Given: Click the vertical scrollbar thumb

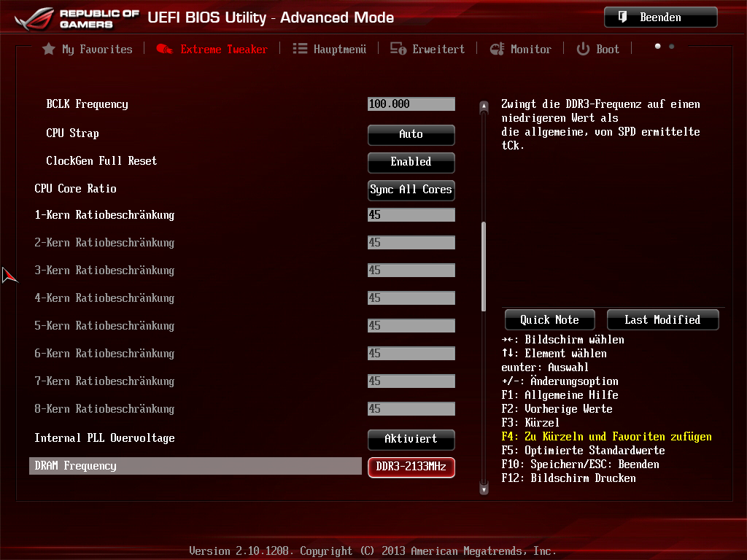Looking at the screenshot, I should coord(483,266).
